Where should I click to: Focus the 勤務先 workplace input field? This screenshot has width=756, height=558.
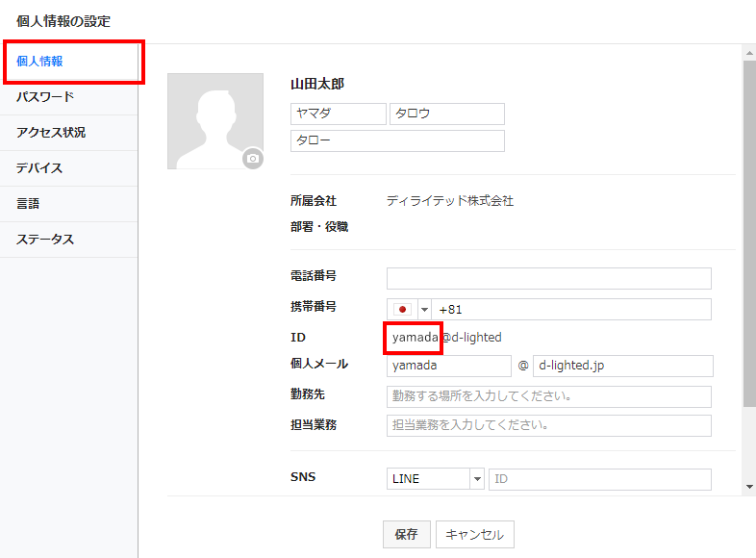(x=548, y=396)
